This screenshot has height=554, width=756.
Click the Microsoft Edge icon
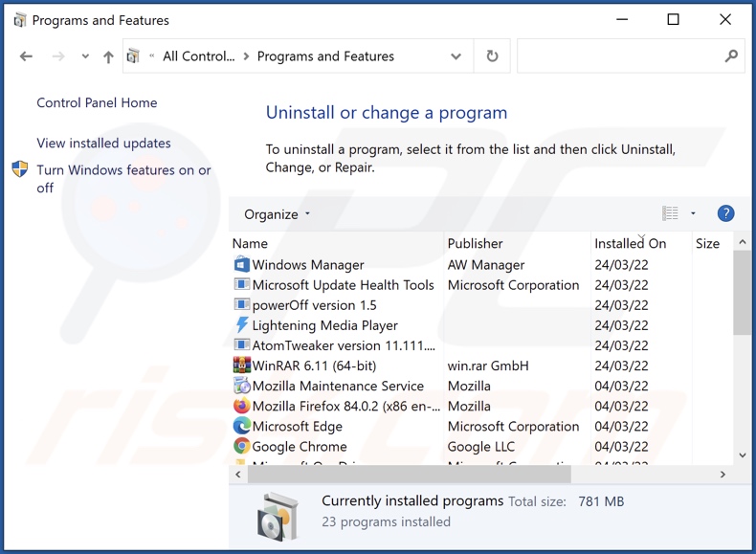click(x=241, y=426)
